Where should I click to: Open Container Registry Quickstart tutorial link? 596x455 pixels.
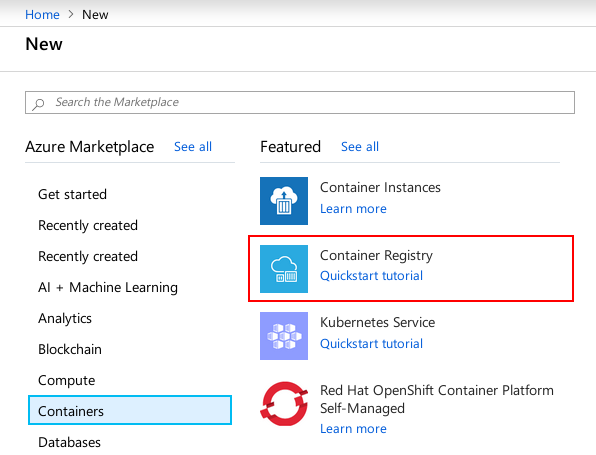[371, 276]
